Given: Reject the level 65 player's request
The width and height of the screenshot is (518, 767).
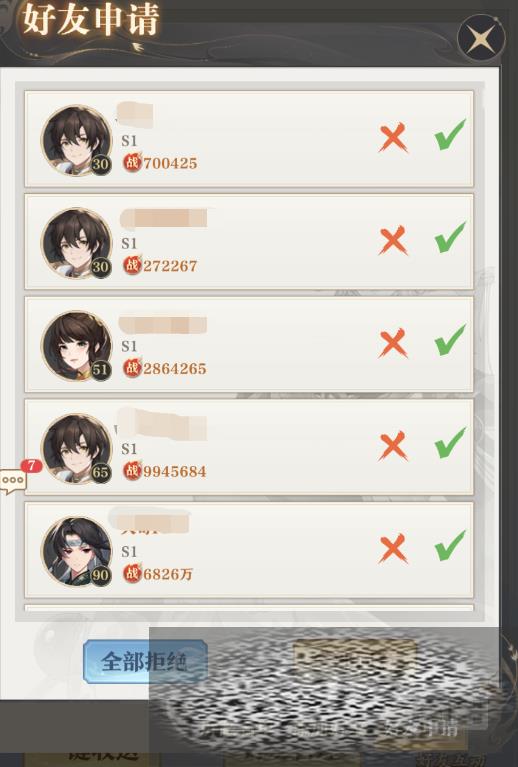Looking at the screenshot, I should 393,446.
